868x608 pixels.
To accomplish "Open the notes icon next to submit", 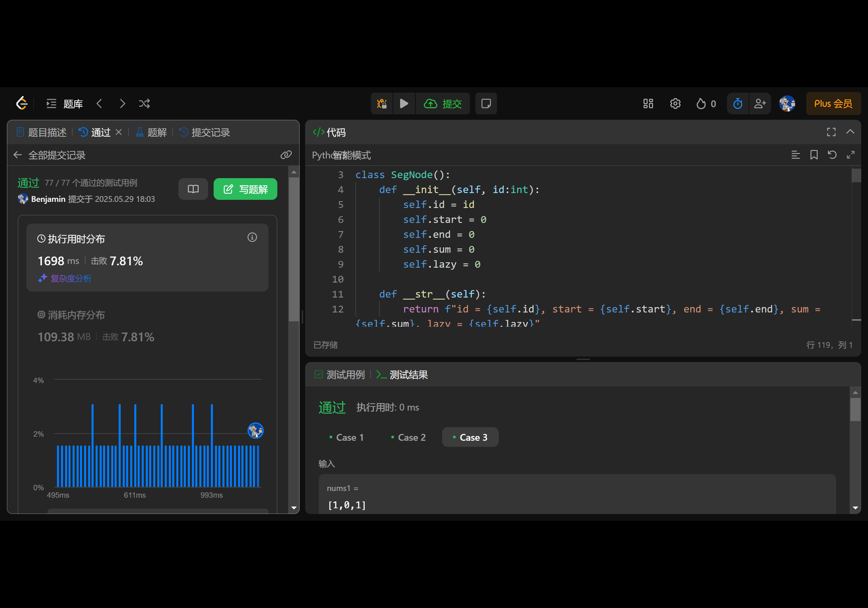I will pos(486,103).
